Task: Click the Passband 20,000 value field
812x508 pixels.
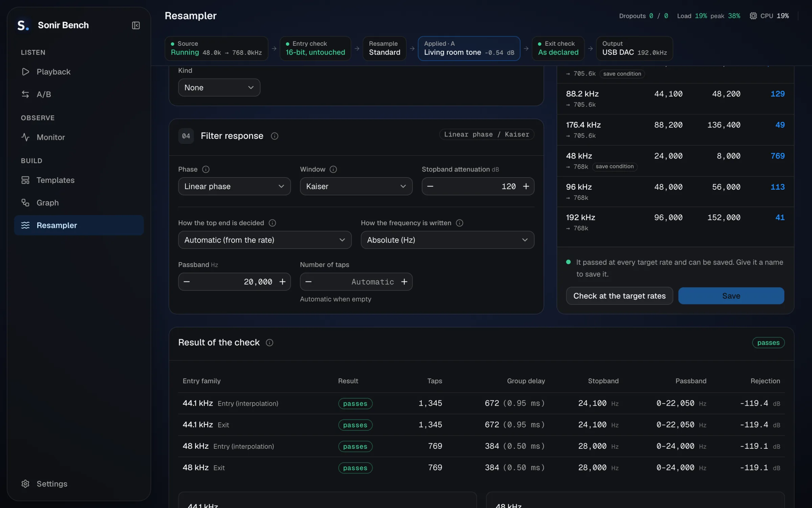Action: point(234,282)
